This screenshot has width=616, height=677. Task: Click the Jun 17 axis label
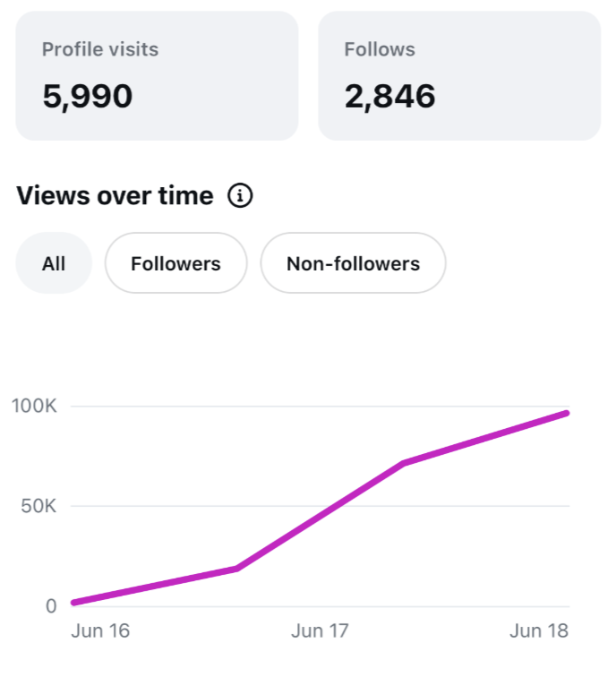coord(320,630)
